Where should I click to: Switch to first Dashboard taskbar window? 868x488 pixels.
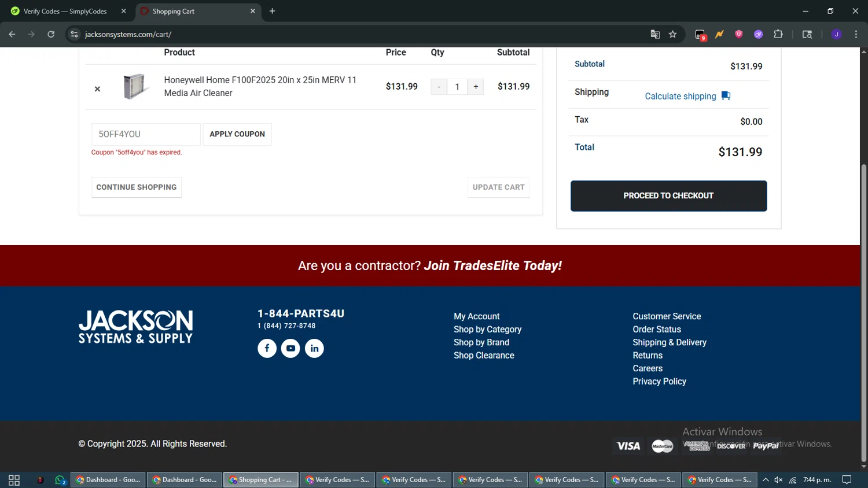[x=108, y=480]
